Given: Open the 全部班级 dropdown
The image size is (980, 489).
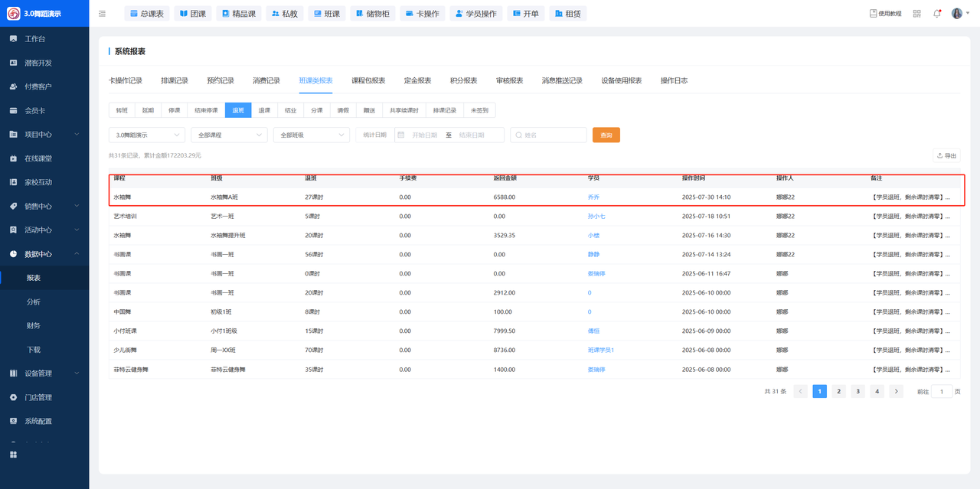Looking at the screenshot, I should pos(311,135).
